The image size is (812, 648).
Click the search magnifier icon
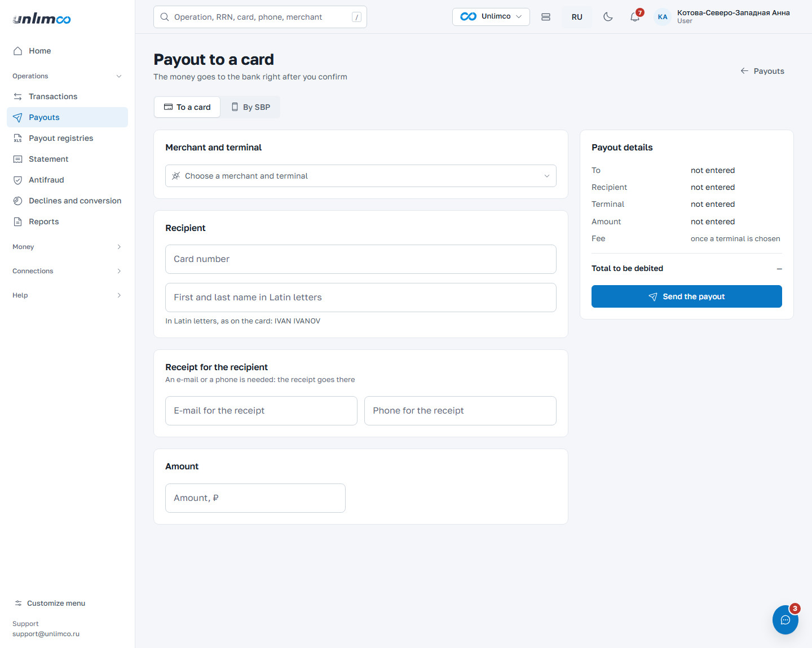[x=165, y=17]
